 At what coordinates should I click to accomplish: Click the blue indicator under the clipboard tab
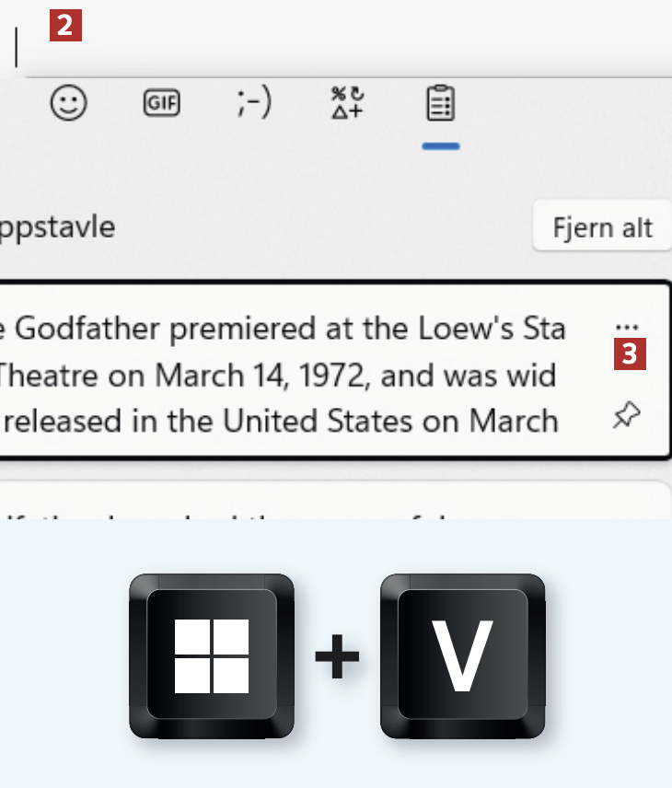coord(441,146)
